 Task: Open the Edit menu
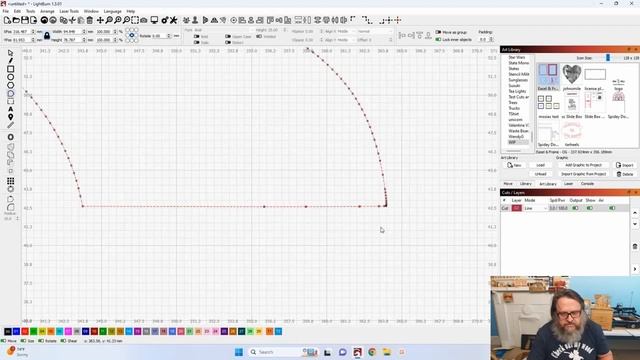tap(17, 11)
